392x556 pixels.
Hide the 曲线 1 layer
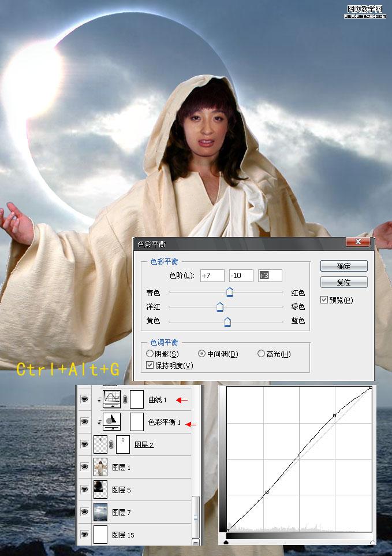tap(84, 399)
